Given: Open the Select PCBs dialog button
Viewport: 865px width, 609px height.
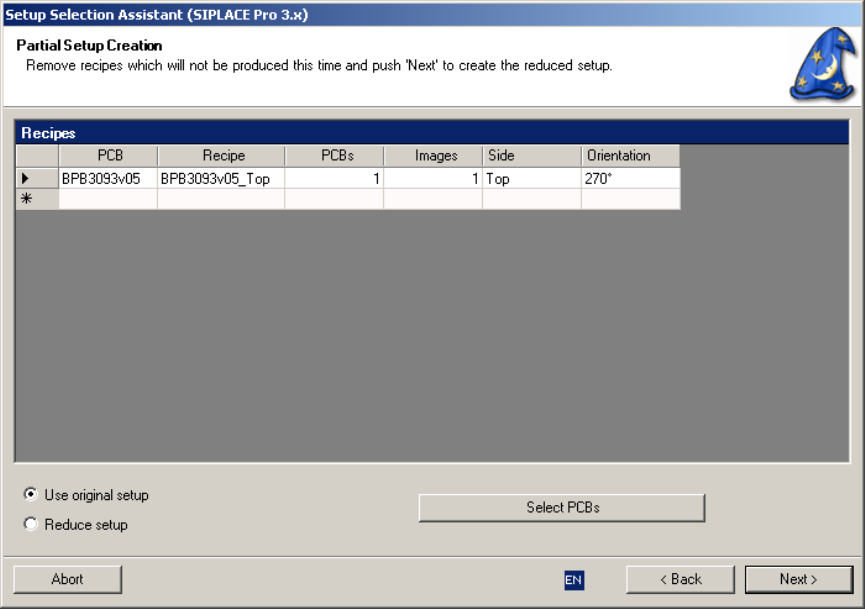Looking at the screenshot, I should point(562,508).
